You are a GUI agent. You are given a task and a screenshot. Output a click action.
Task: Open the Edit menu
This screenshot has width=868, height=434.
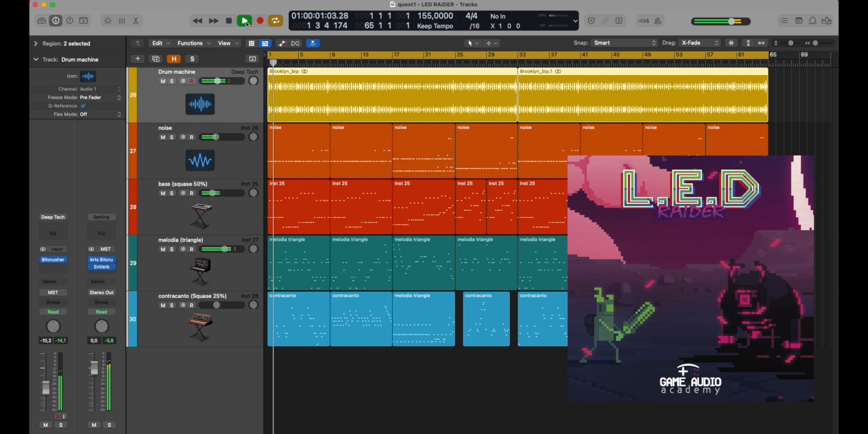[160, 43]
